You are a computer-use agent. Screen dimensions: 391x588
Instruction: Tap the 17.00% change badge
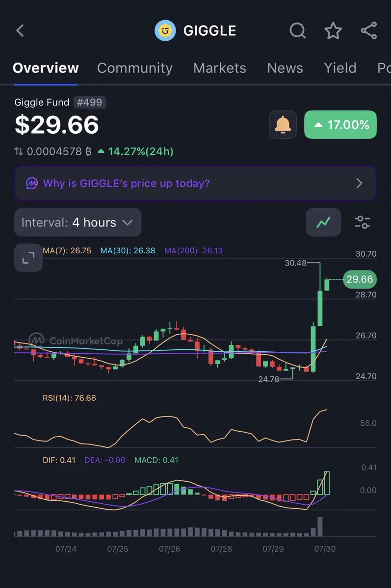(340, 124)
